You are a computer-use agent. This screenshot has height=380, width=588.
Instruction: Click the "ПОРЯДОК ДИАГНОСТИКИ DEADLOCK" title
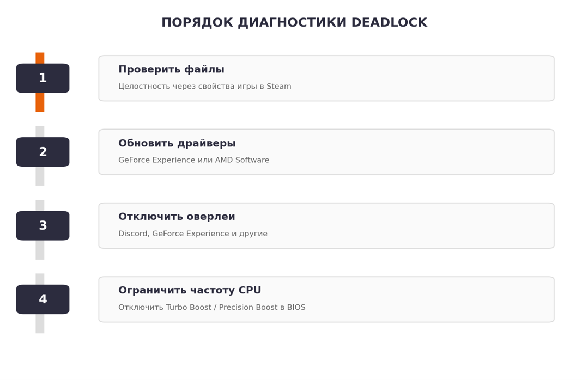tap(294, 22)
